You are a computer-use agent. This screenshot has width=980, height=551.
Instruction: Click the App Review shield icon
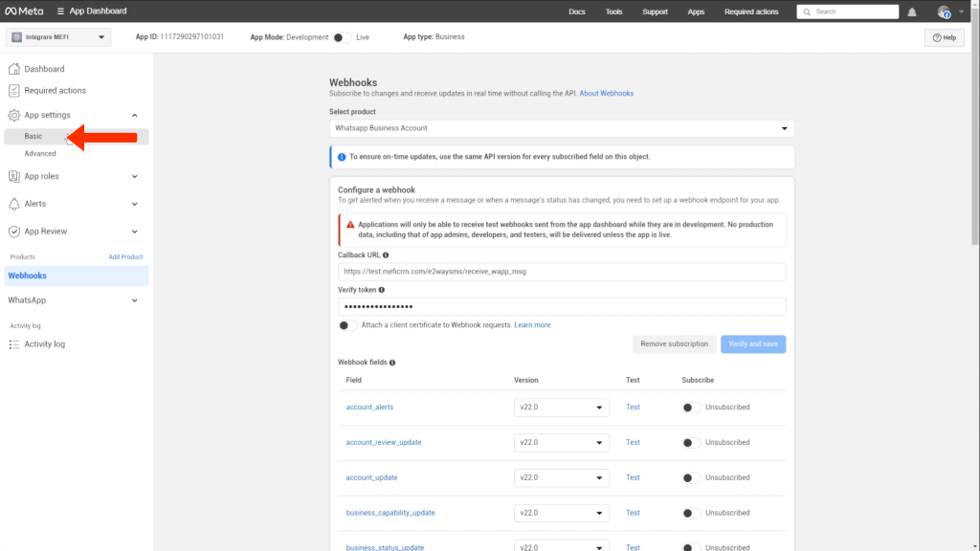click(13, 231)
